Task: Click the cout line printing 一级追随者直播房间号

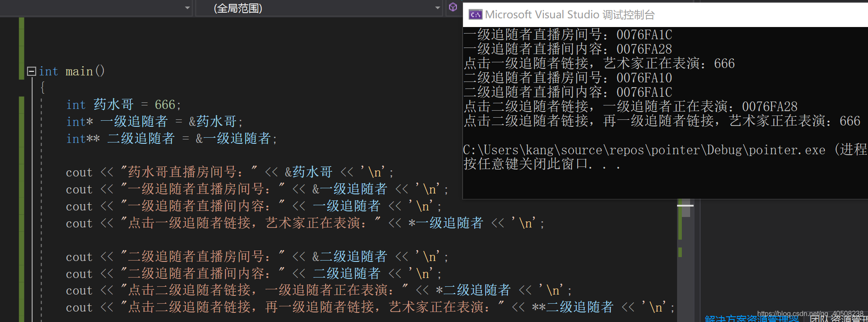Action: coord(257,189)
